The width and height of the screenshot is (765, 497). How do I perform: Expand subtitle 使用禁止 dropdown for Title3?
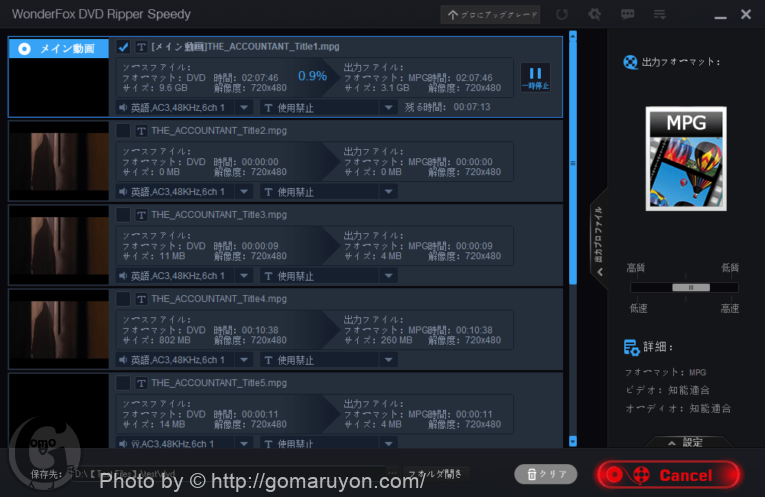[388, 276]
